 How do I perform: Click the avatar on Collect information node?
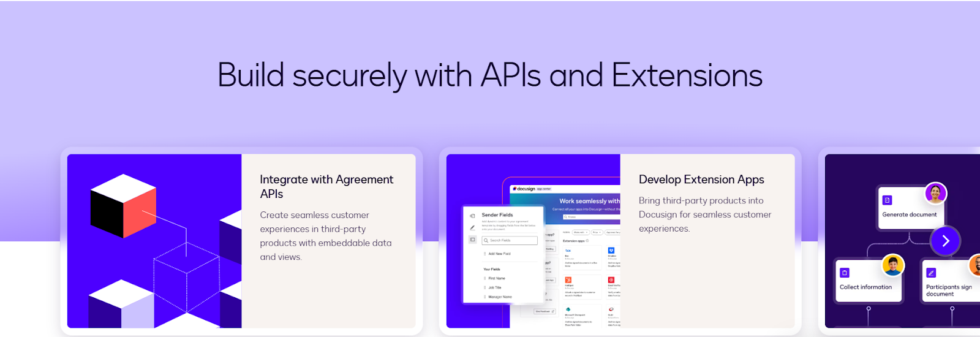893,265
